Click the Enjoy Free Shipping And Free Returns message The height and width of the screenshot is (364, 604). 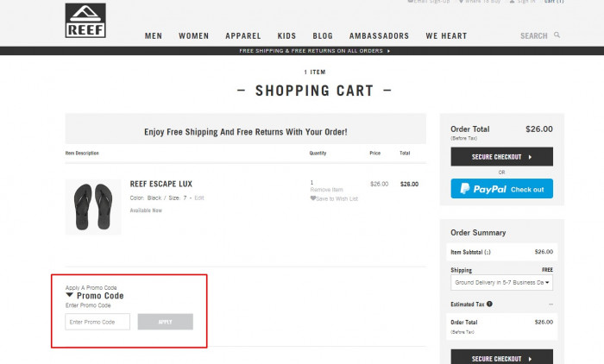tap(246, 132)
